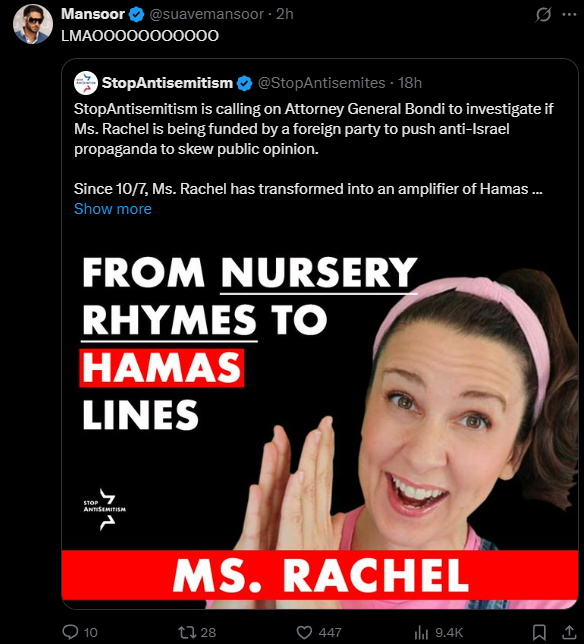
Task: Click the Grok explain icon on tweet
Action: (x=543, y=15)
